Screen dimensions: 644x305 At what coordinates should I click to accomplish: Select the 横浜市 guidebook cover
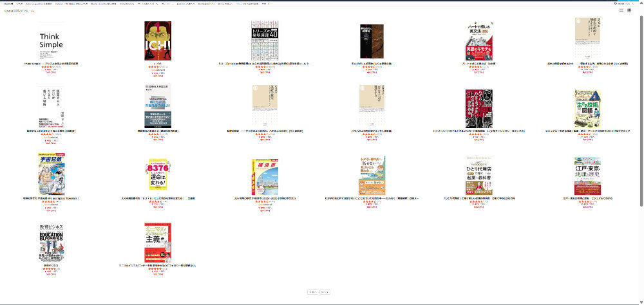coord(265,174)
